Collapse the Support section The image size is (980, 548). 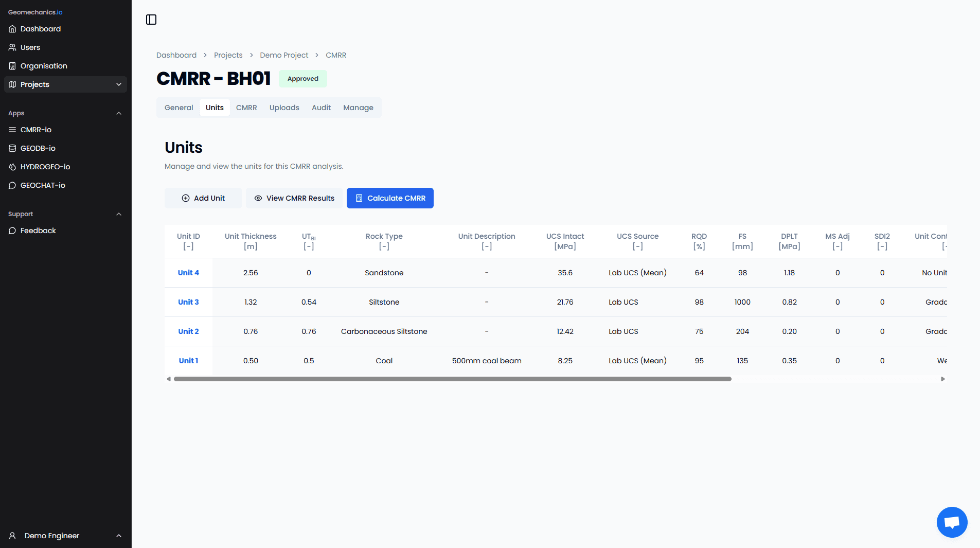click(x=119, y=214)
